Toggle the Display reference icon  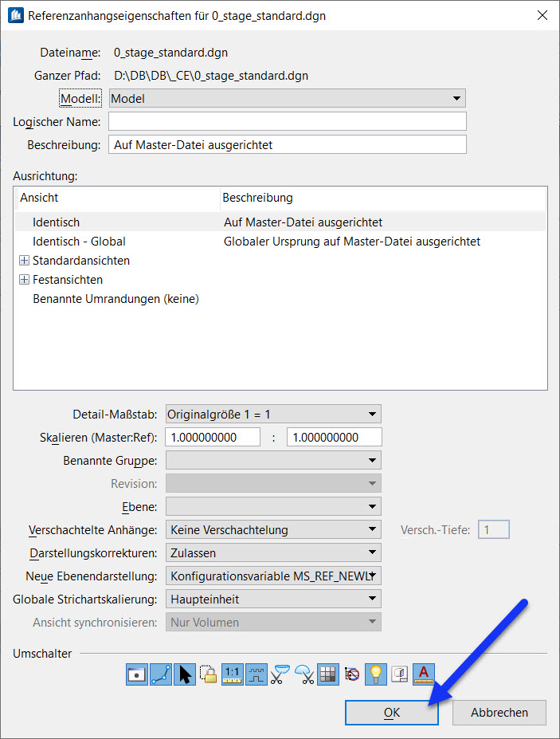(137, 674)
